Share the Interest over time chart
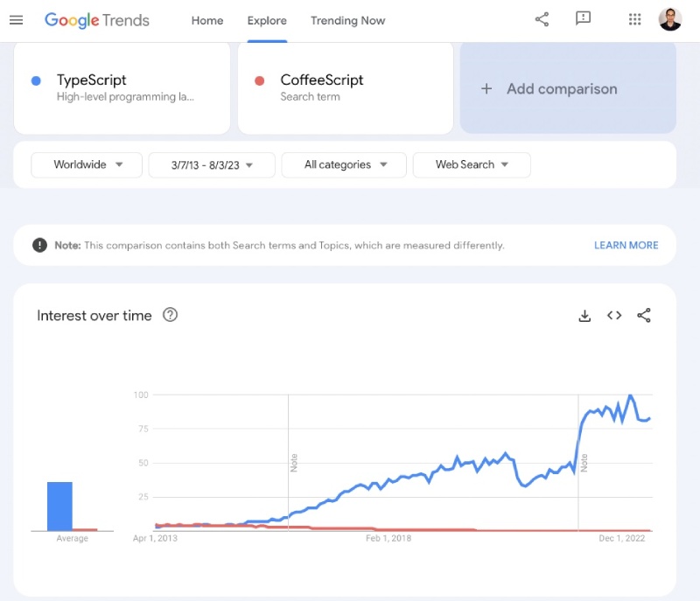 pos(644,316)
